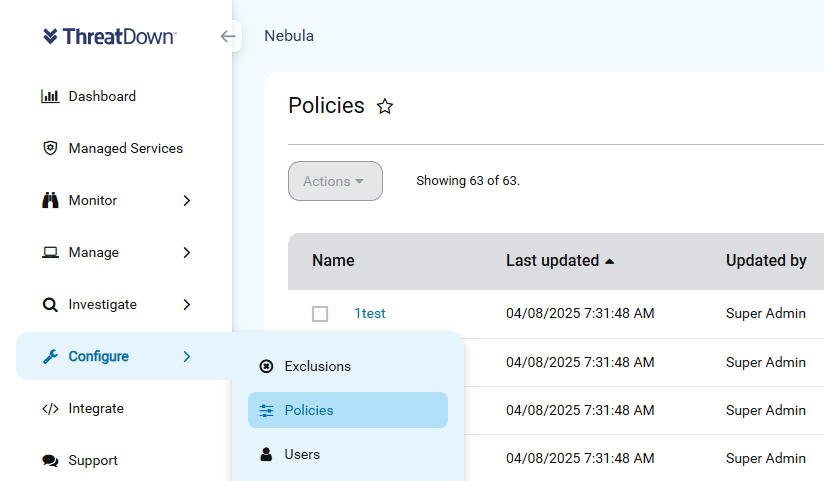
Task: Click the Manage menu label
Action: (x=94, y=252)
